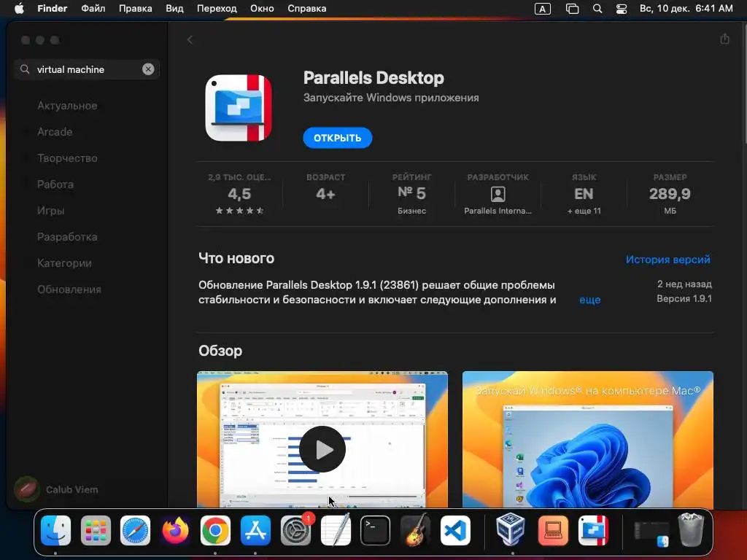Image resolution: width=747 pixels, height=560 pixels.
Task: Click the share icon at top right
Action: (724, 39)
